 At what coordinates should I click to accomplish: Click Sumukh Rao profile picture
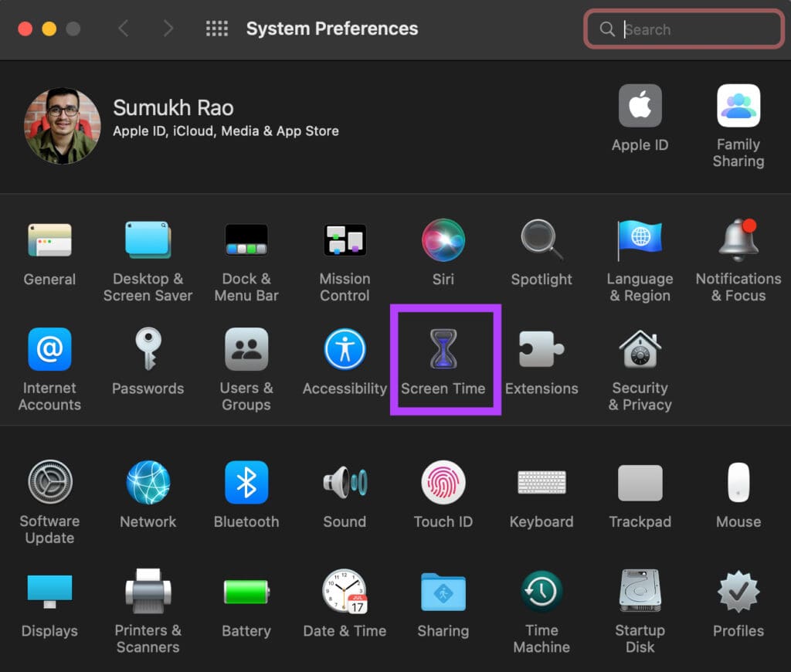[x=62, y=126]
